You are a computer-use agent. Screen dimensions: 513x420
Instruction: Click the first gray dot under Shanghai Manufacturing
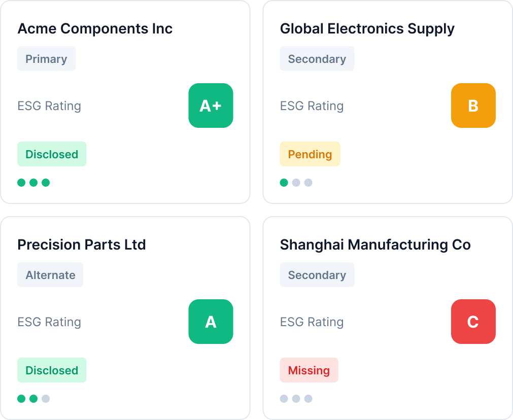[284, 399]
